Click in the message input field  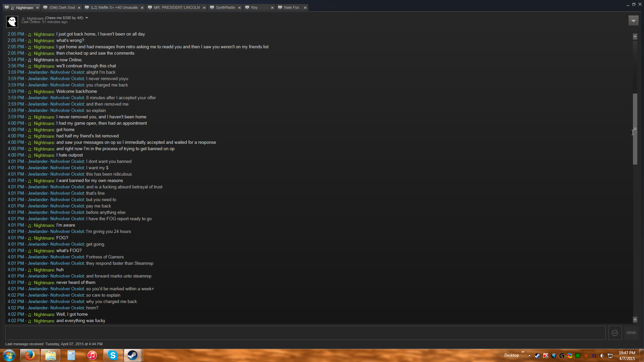click(x=305, y=333)
